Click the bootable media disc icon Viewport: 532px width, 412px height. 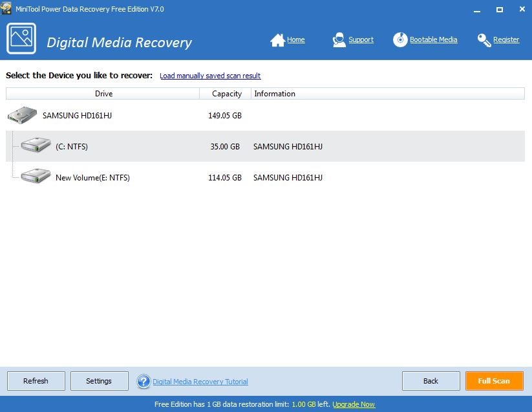tap(400, 39)
